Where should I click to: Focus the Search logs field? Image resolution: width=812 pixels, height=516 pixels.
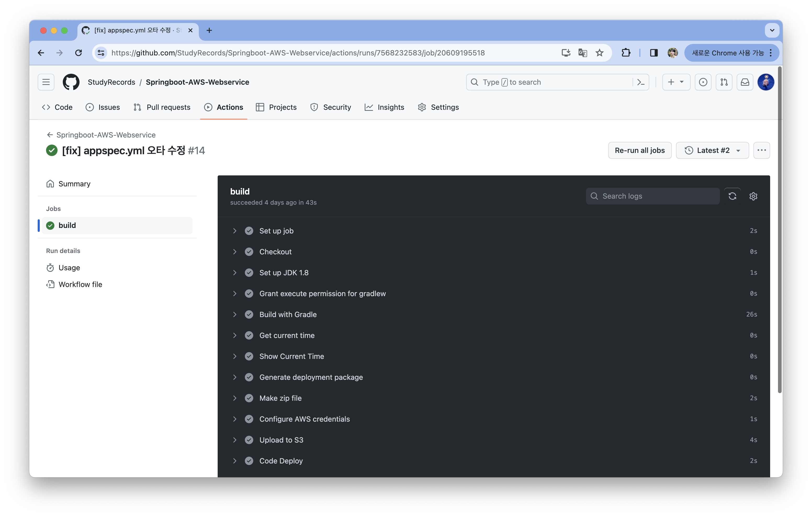pyautogui.click(x=652, y=196)
